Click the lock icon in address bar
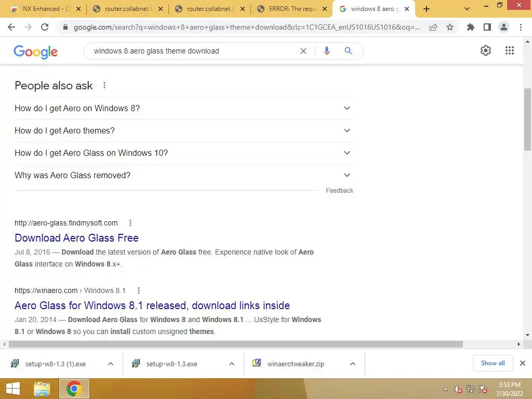 tap(65, 27)
